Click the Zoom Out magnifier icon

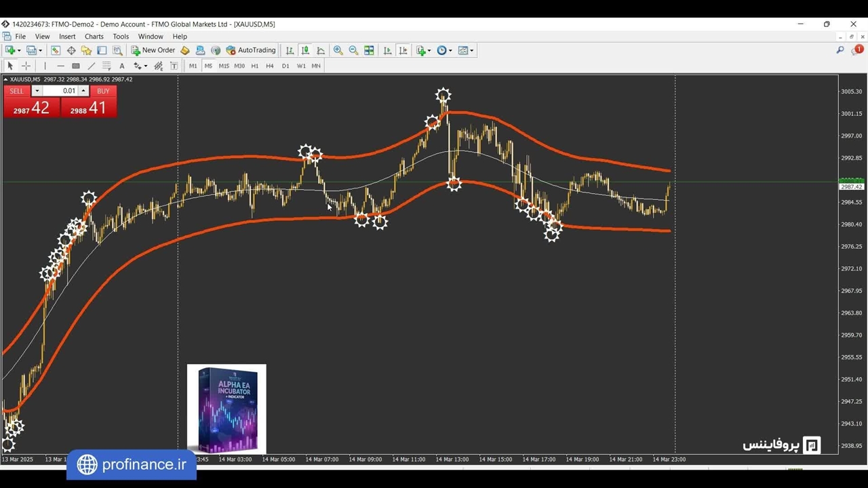click(x=353, y=50)
